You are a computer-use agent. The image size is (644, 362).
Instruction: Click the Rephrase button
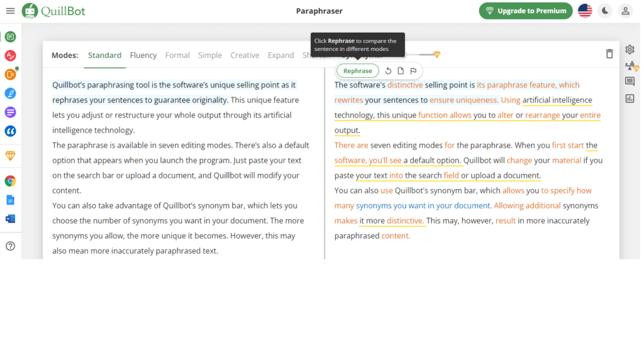pyautogui.click(x=357, y=70)
